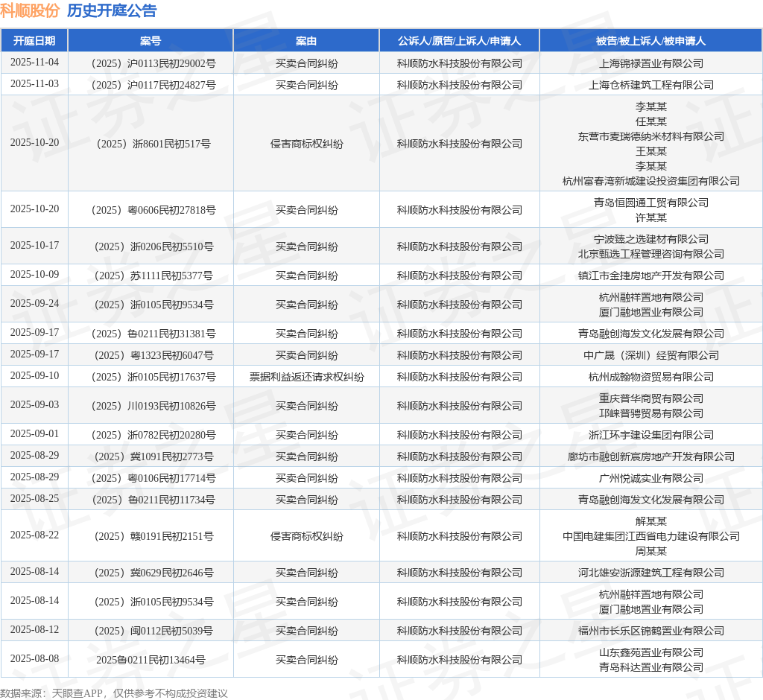Viewport: 763px width, 700px height.
Task: Click defendant 镇江市金捷房地产开发有限公司
Action: click(651, 276)
